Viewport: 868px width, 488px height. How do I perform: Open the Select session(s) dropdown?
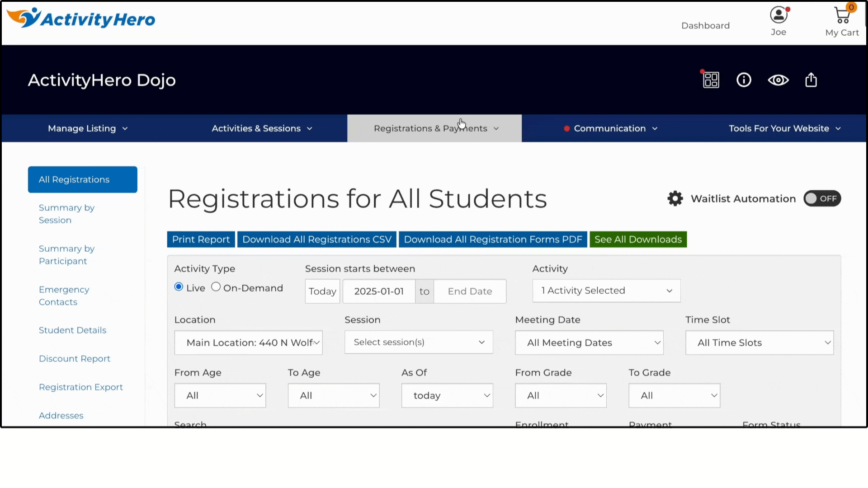click(x=419, y=342)
